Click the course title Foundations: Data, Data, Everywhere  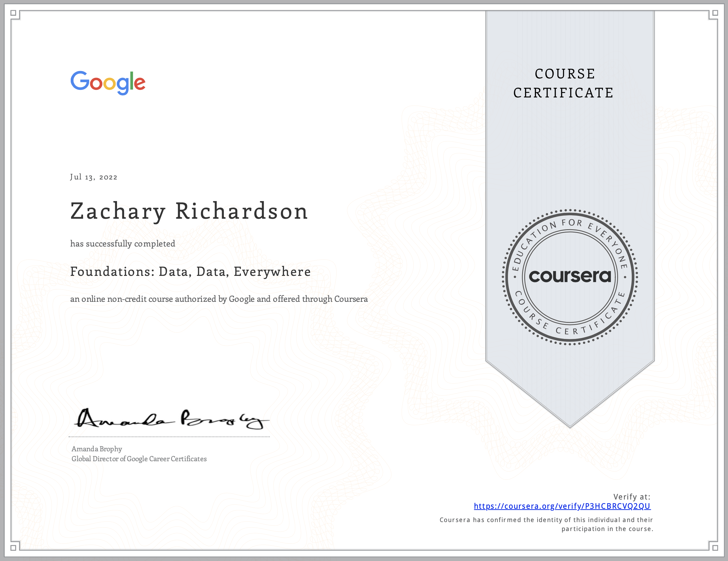tap(190, 272)
